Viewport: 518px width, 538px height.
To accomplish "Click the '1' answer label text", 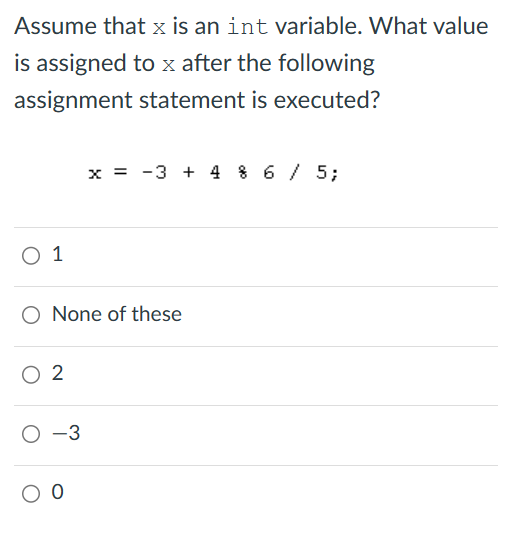I will (x=58, y=254).
